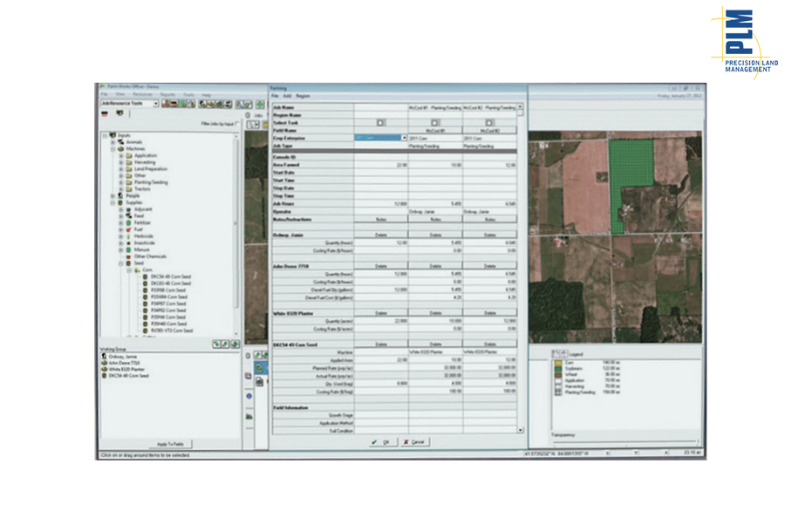The width and height of the screenshot is (785, 532).
Task: Click Delete button beside DKC54-49 Corn Seed header
Action: click(381, 344)
